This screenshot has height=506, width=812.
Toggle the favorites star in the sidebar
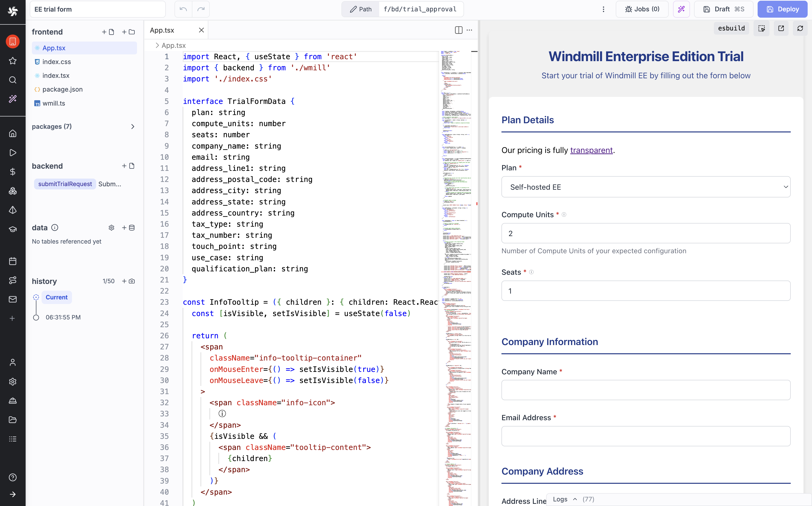click(13, 61)
